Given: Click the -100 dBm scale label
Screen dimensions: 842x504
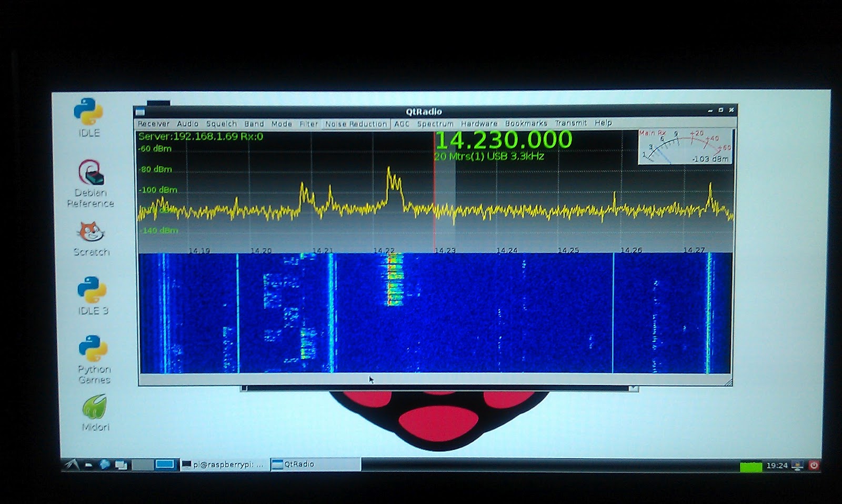Looking at the screenshot, I should click(x=158, y=190).
